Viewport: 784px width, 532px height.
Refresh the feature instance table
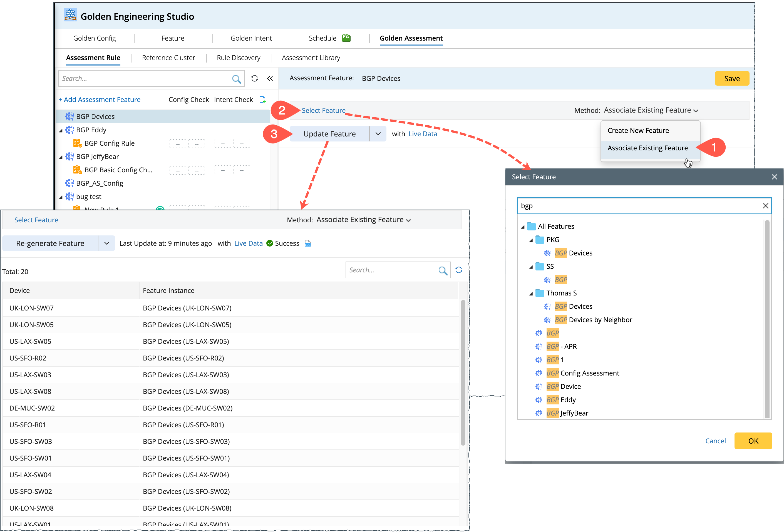[x=459, y=270]
